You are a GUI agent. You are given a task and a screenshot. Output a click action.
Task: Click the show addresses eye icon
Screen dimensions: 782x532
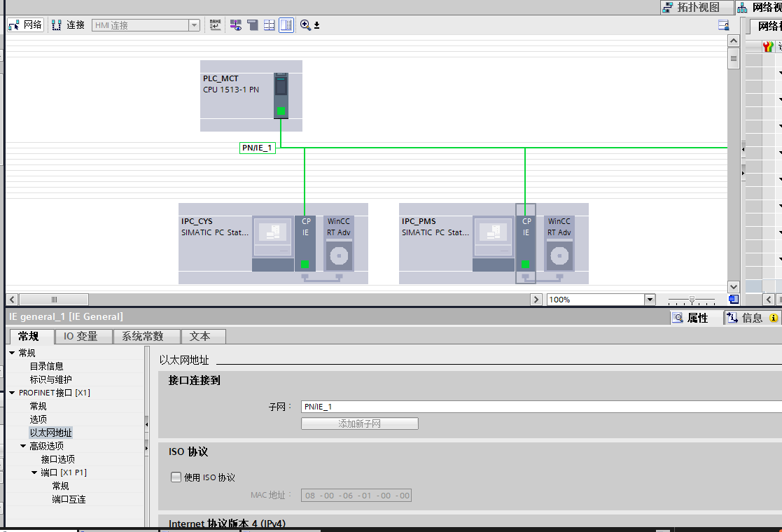236,25
